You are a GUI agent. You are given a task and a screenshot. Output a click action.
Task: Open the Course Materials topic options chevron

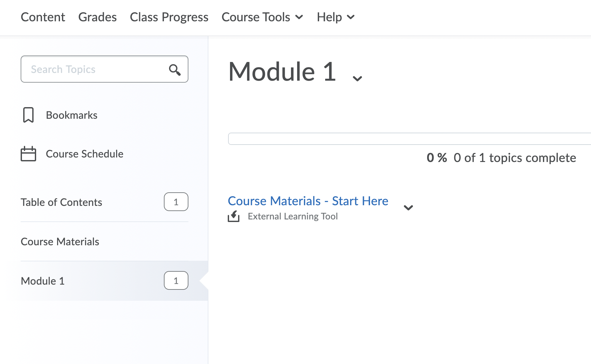408,207
